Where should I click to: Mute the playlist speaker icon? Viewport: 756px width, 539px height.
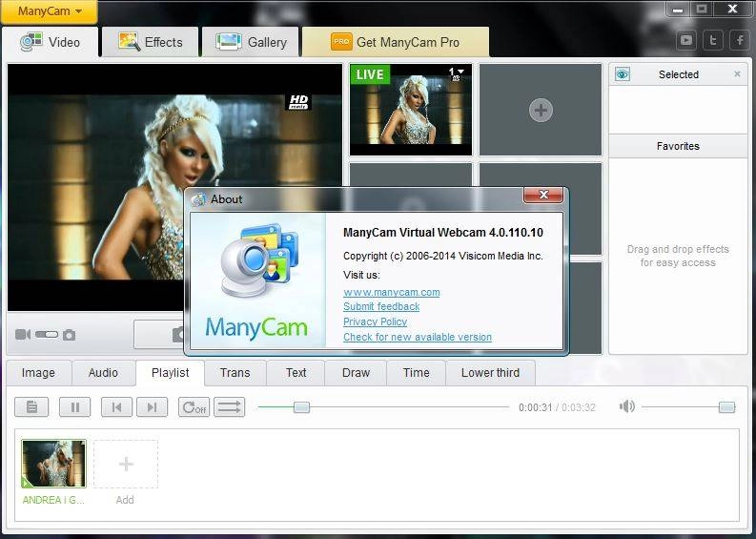point(626,406)
